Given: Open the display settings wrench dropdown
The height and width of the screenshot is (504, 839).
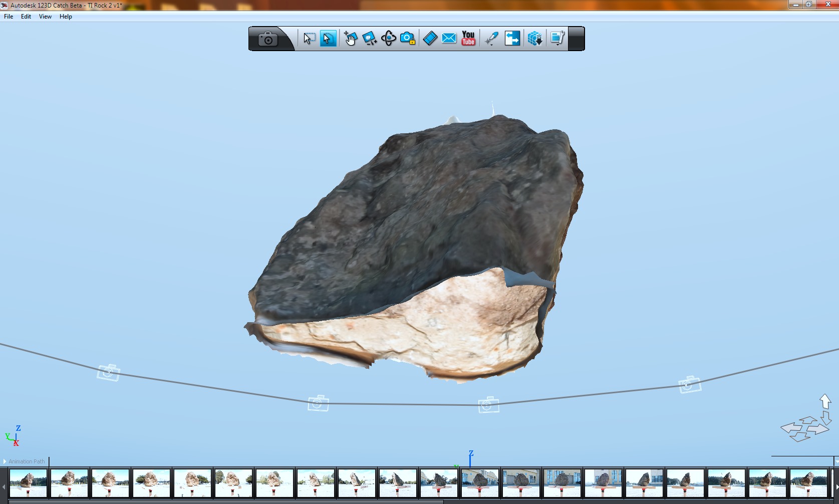Looking at the screenshot, I should coord(557,39).
